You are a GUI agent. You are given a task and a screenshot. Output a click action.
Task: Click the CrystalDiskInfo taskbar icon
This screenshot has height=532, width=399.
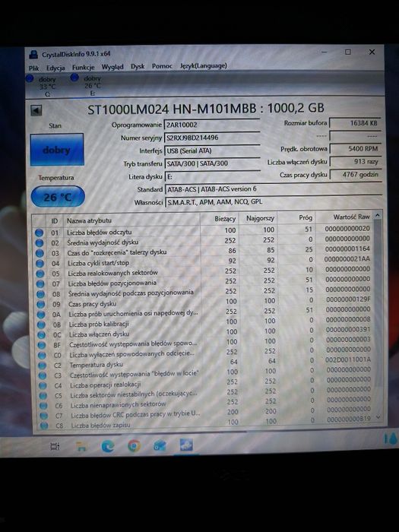click(186, 445)
